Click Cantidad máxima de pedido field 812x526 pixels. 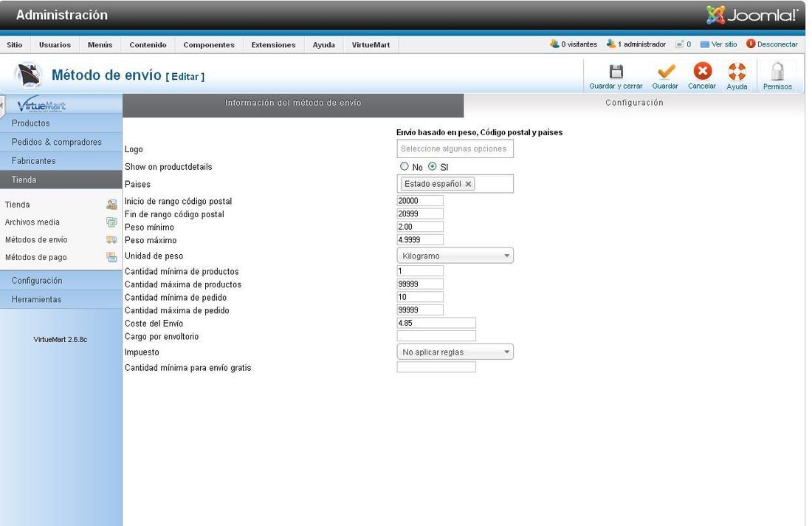click(420, 310)
